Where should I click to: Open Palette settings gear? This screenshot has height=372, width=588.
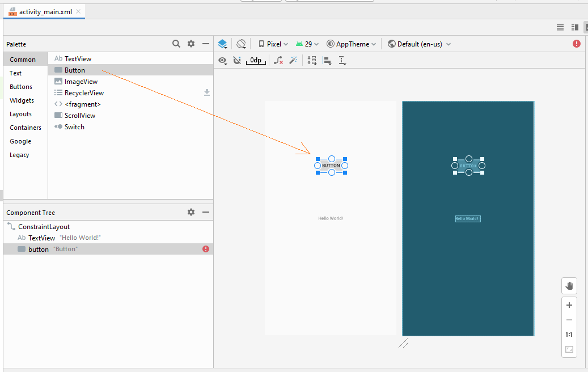point(191,44)
